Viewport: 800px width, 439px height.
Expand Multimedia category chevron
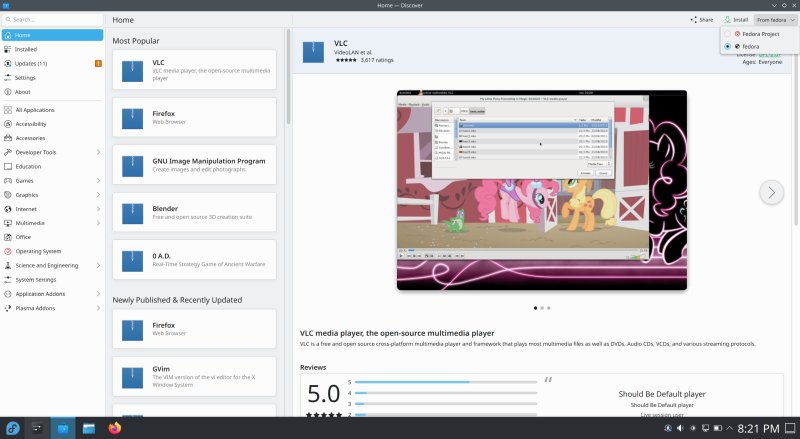click(98, 223)
